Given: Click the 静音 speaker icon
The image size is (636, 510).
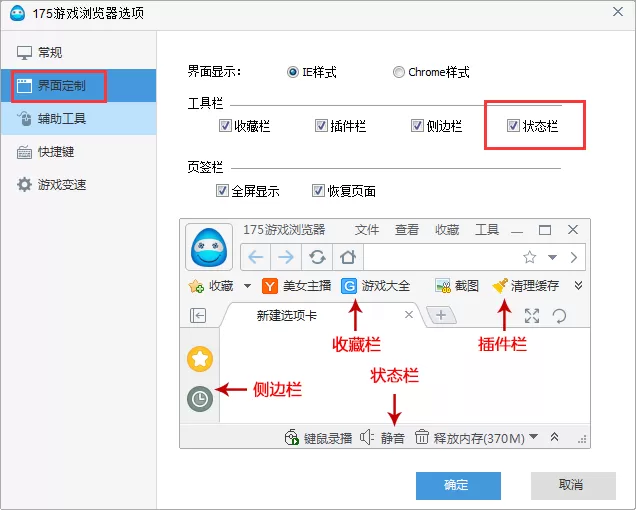Looking at the screenshot, I should coord(366,437).
